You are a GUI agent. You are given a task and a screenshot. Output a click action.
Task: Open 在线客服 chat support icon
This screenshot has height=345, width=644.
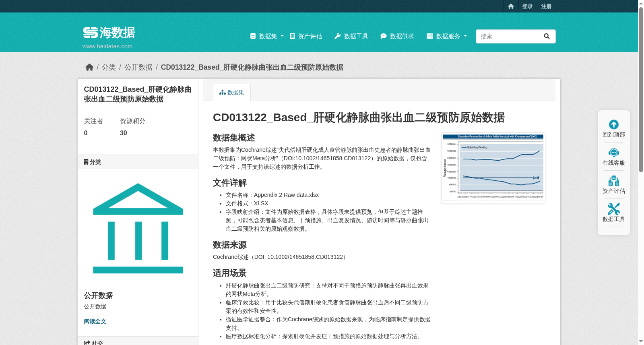pos(614,153)
